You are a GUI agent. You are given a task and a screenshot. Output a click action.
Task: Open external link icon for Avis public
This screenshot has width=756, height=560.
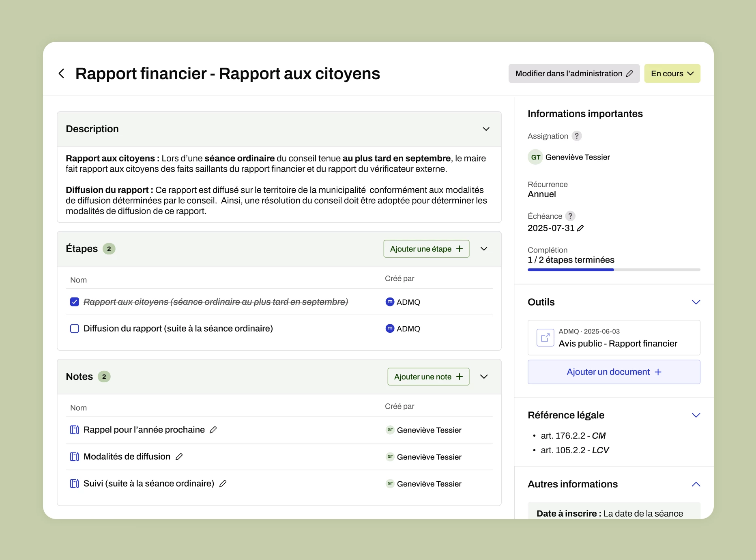(545, 338)
